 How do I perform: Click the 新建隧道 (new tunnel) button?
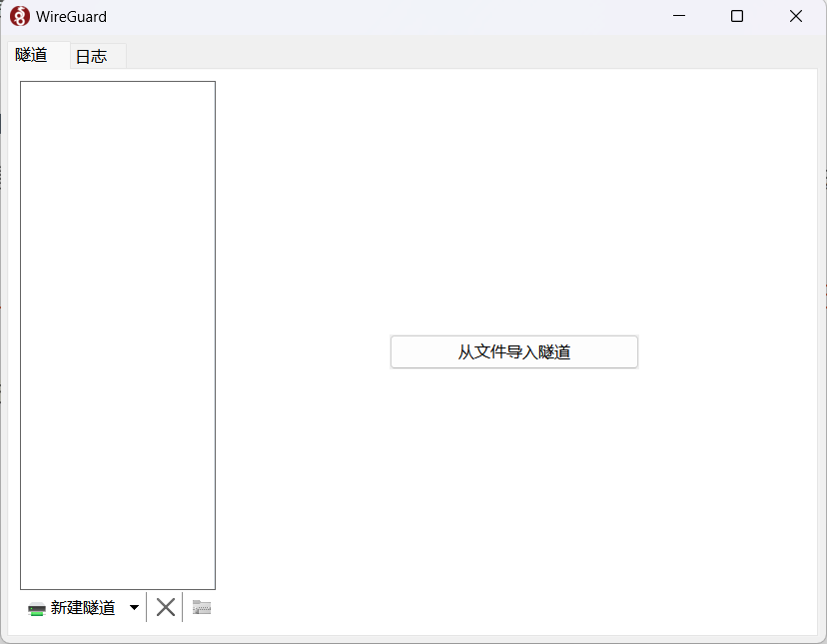(x=72, y=608)
